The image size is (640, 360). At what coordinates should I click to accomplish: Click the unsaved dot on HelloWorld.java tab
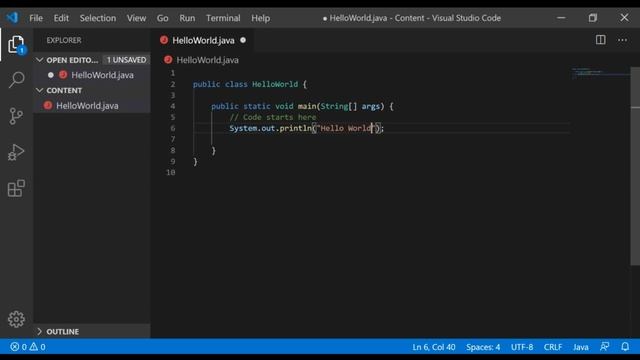243,40
